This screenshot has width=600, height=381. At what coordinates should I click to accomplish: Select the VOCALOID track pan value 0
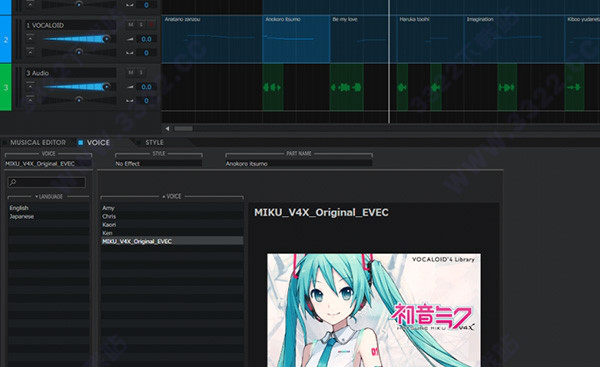[147, 53]
